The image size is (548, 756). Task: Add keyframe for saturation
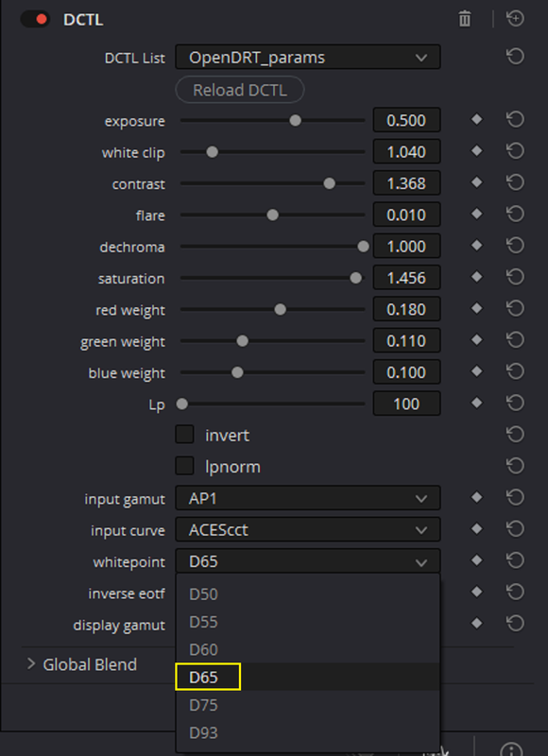(477, 277)
